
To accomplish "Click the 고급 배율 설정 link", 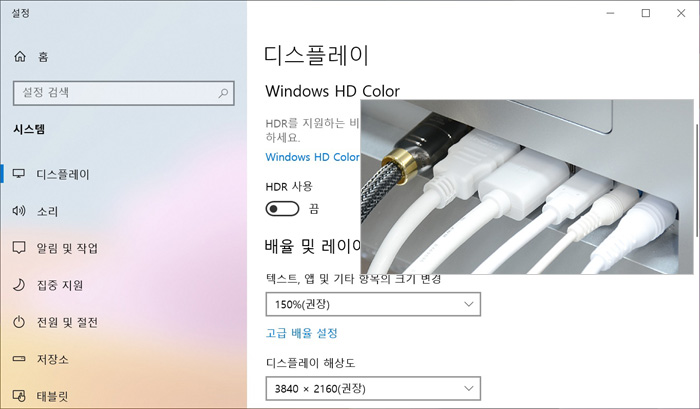I will click(x=301, y=333).
